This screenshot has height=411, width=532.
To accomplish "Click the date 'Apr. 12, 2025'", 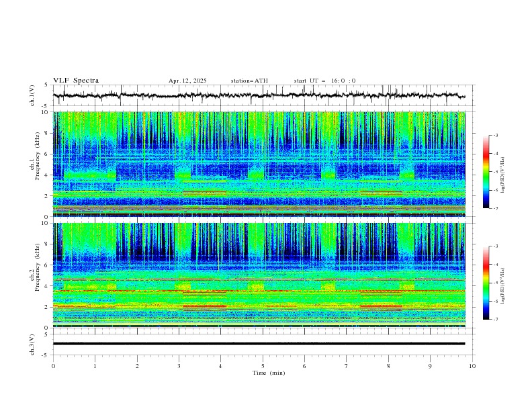I will pos(187,81).
